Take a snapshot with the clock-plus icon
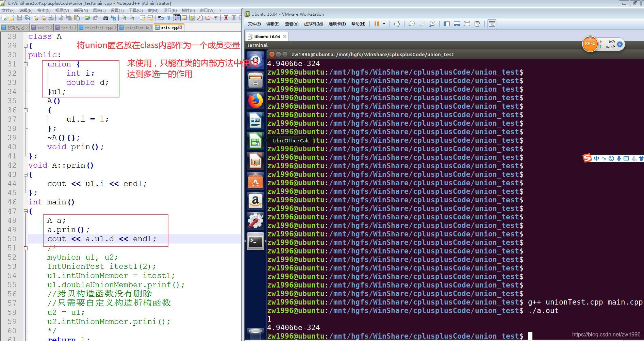Image resolution: width=644 pixels, height=341 pixels. (x=412, y=24)
